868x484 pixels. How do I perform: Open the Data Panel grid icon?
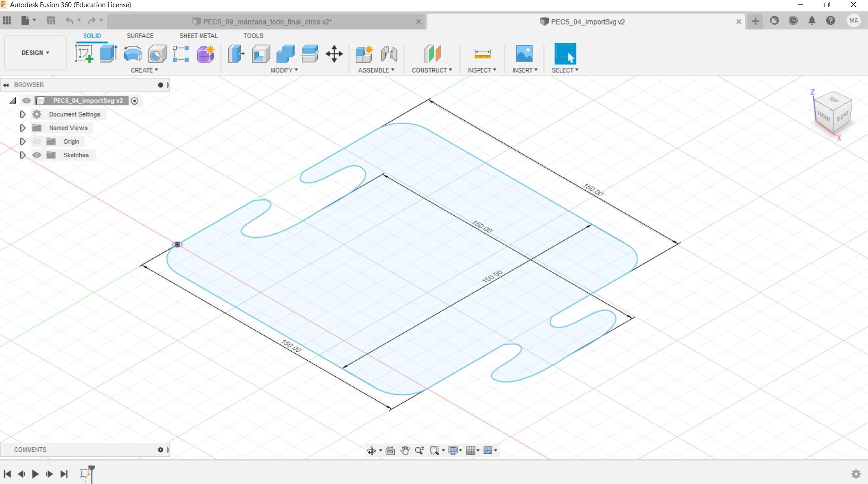coord(7,20)
